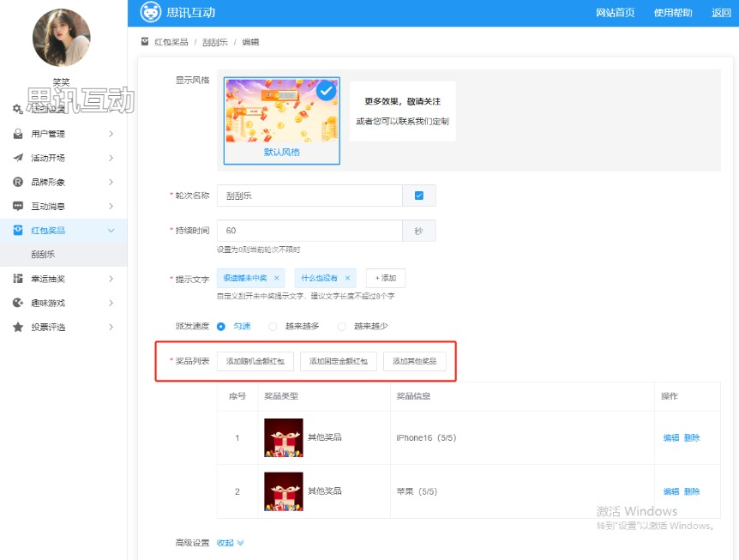
Task: Click the 趣味游戏 pacman icon
Action: tap(18, 303)
